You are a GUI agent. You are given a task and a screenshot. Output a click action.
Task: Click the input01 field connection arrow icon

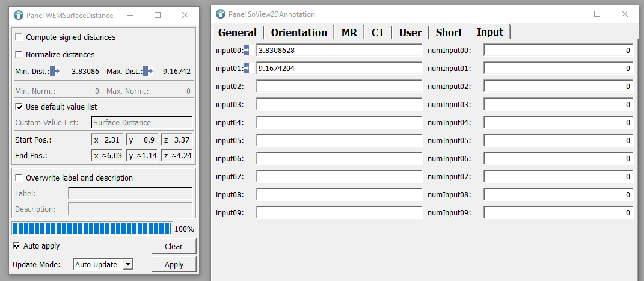coord(247,69)
